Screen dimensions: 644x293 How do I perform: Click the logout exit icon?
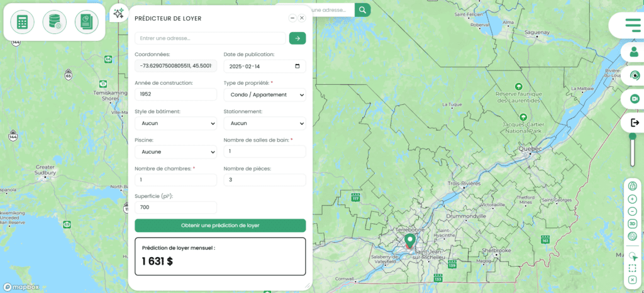click(634, 122)
